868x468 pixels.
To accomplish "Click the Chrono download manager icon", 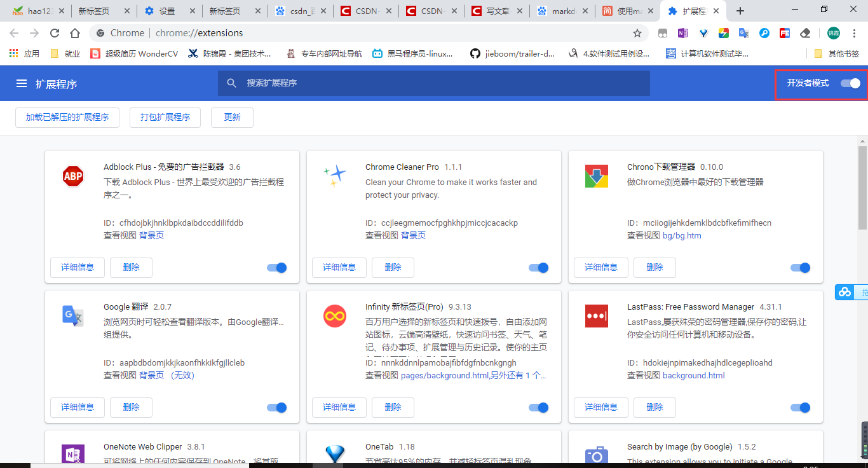I will [x=597, y=176].
